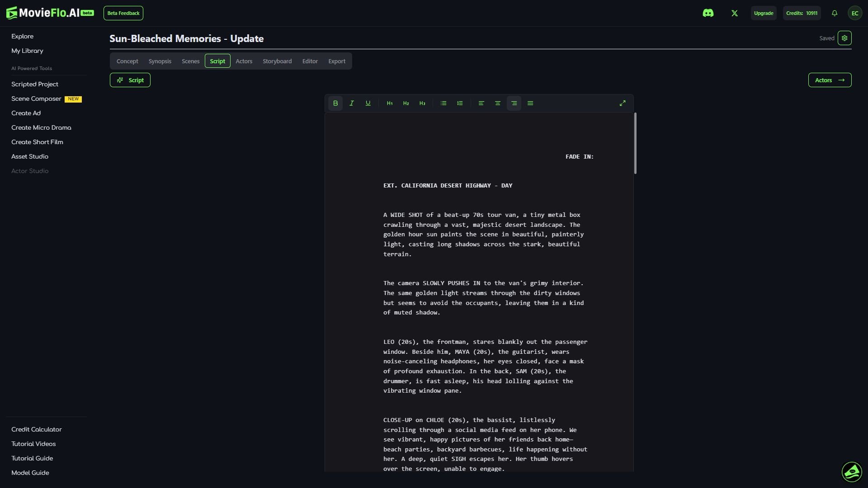Apply the H1 heading style
Viewport: 868px width, 488px height.
[x=390, y=103]
